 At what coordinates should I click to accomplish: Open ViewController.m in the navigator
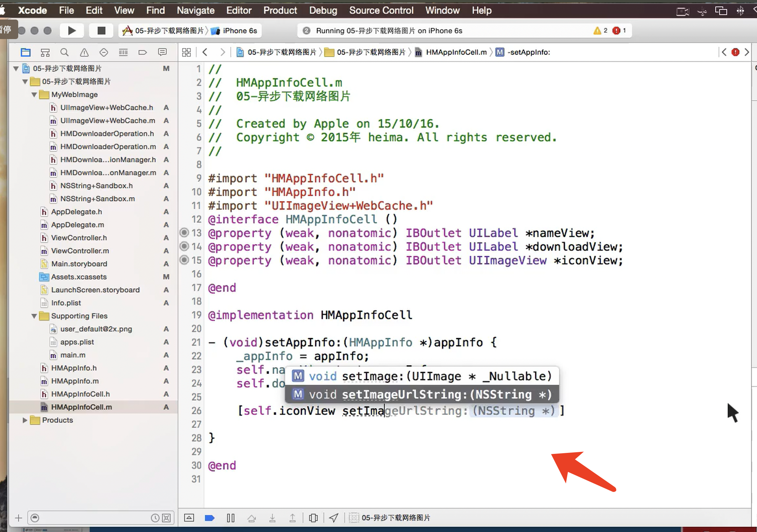pyautogui.click(x=80, y=251)
